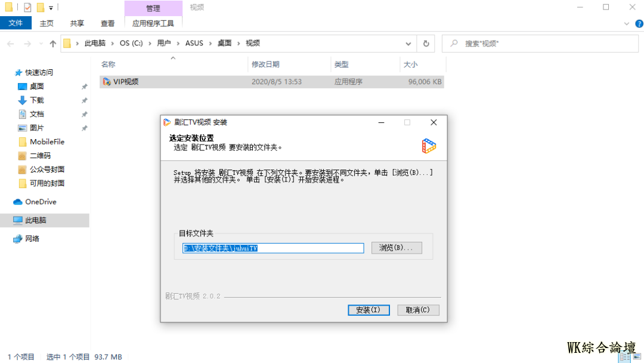Image resolution: width=644 pixels, height=363 pixels.
Task: Expand the address bar history dropdown
Action: point(408,44)
